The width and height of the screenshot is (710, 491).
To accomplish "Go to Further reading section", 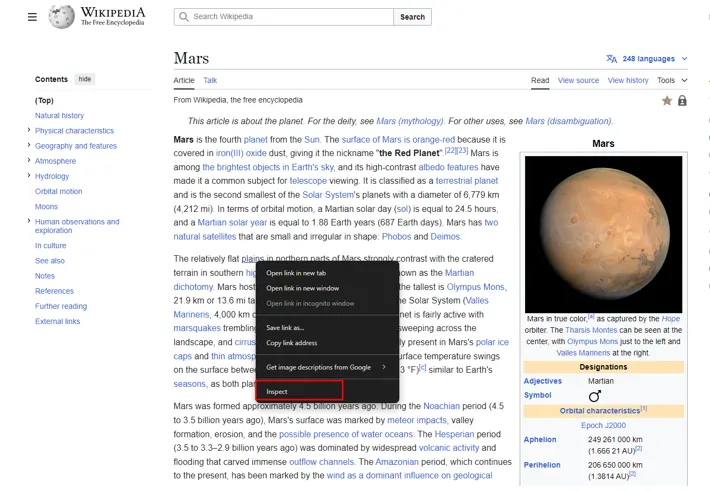I will pos(61,306).
